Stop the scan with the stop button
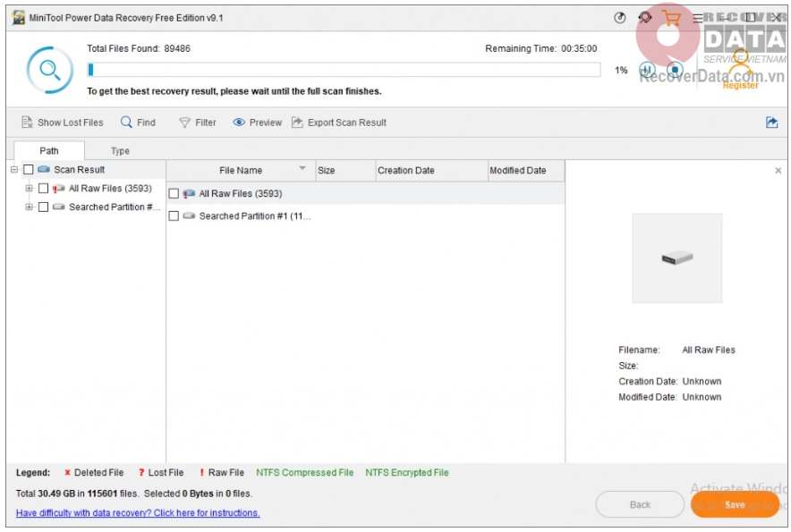 (x=675, y=70)
